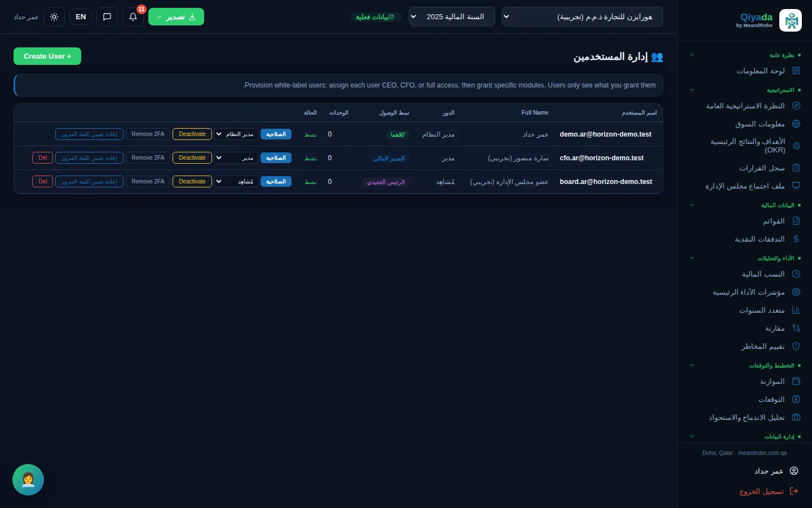
Task: Open the chat messages icon
Action: pyautogui.click(x=107, y=17)
